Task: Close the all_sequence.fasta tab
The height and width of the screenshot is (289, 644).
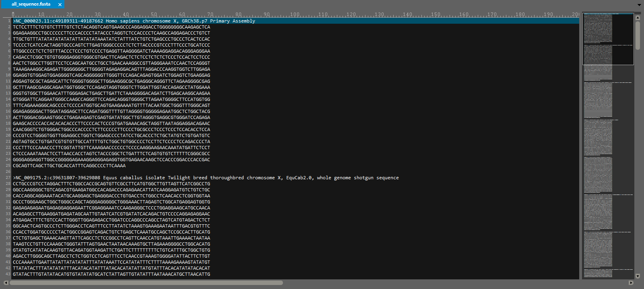Action: point(60,4)
